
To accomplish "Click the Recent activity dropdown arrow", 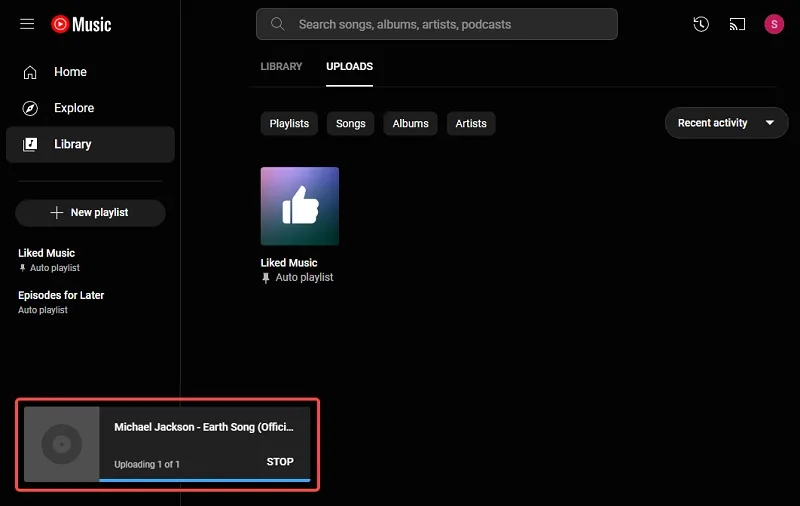I will (770, 123).
